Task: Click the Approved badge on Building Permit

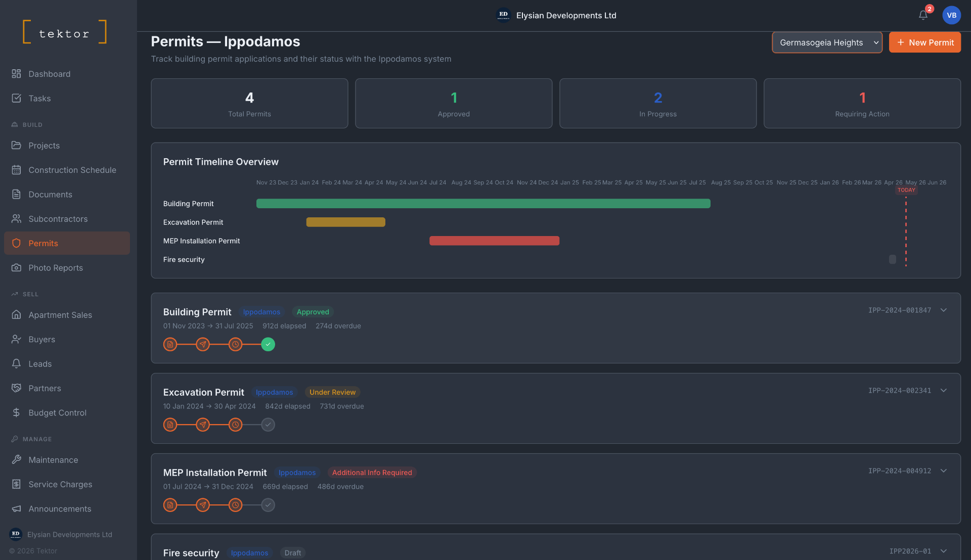Action: [x=313, y=312]
